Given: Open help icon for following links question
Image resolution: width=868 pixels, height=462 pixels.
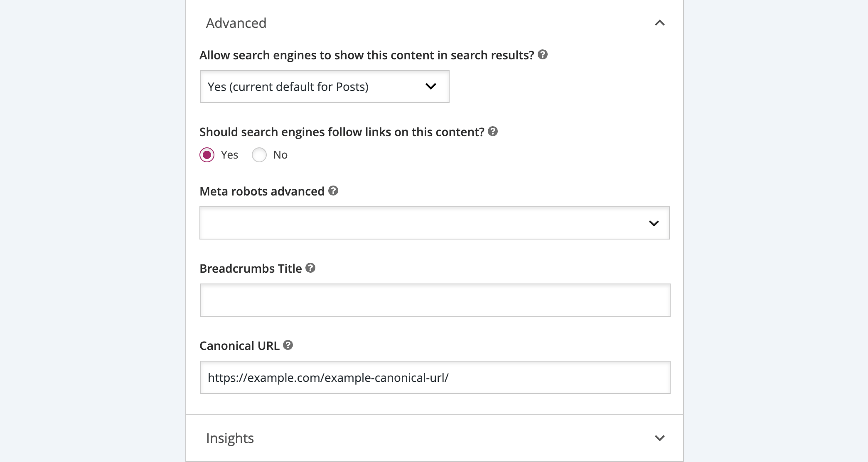Looking at the screenshot, I should coord(493,131).
